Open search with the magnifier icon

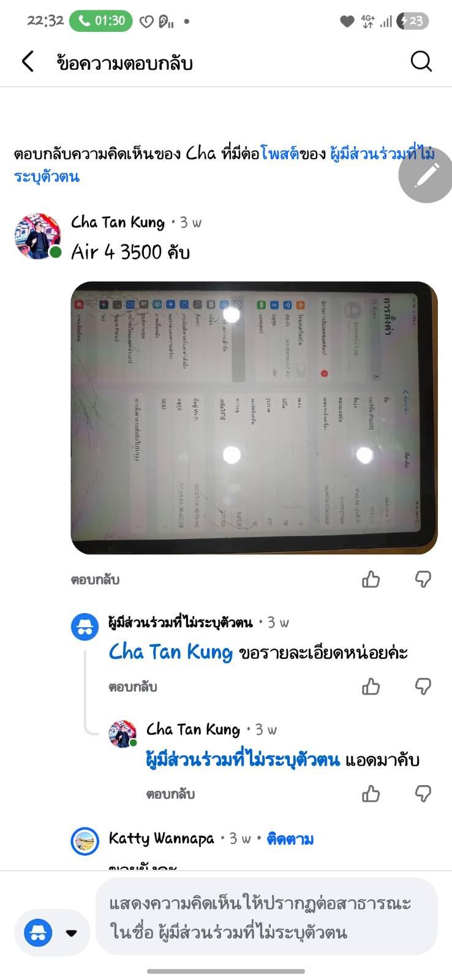(x=421, y=61)
